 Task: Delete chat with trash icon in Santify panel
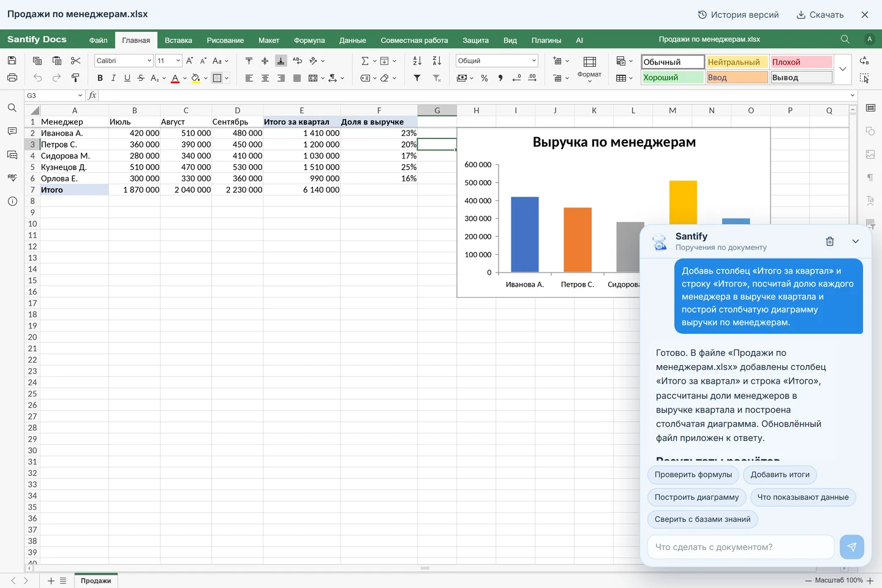830,241
